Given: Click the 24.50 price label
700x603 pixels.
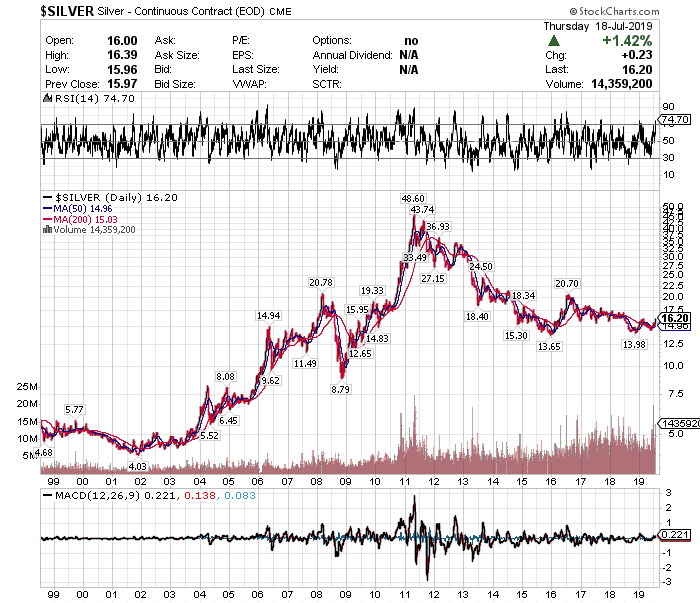Looking at the screenshot, I should pos(481,266).
